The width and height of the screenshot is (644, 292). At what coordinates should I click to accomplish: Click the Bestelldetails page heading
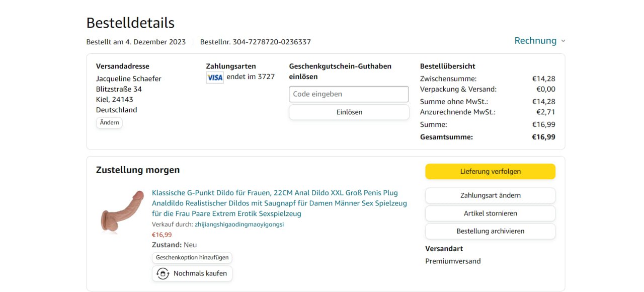(x=130, y=23)
